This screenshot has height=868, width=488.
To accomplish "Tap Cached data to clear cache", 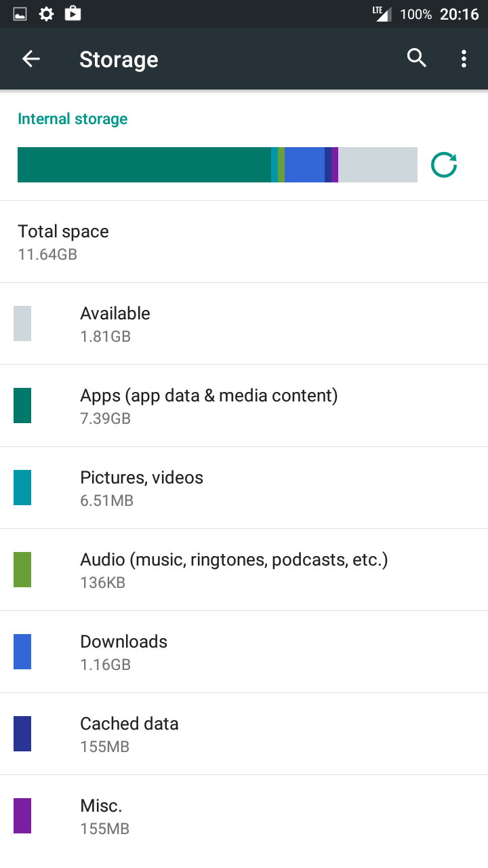I will click(x=129, y=734).
